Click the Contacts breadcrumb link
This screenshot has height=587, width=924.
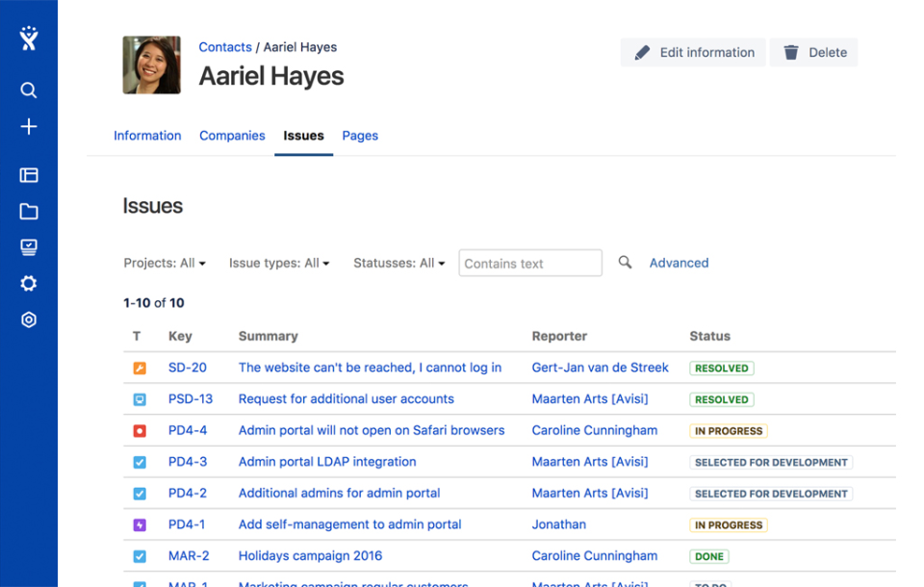[x=224, y=46]
